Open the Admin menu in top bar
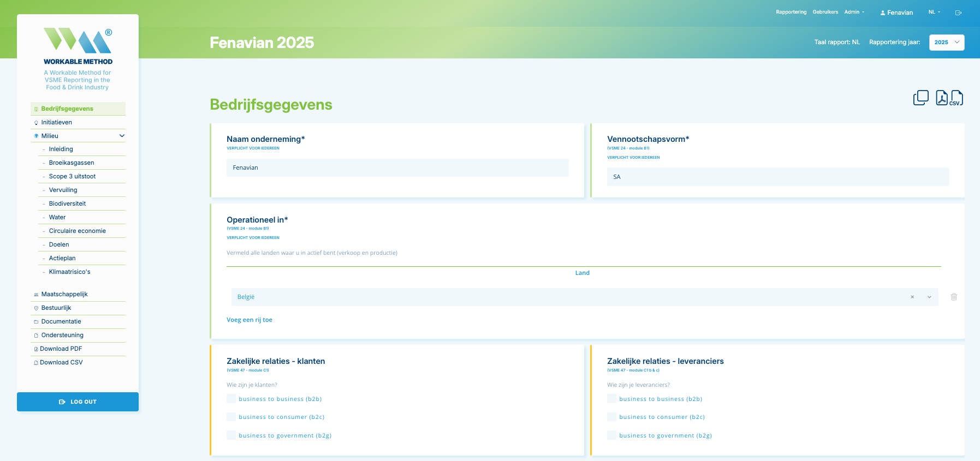The image size is (980, 461). 854,12
